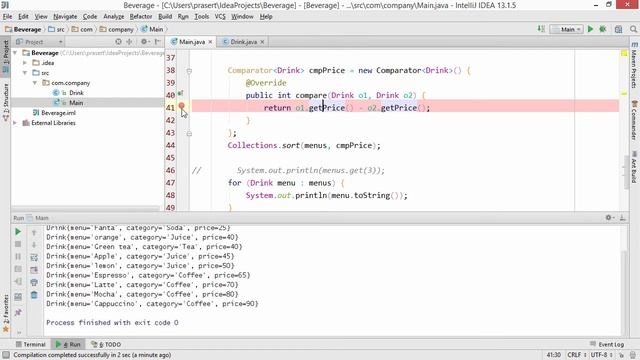Toggle the Maven Projects side panel
The height and width of the screenshot is (360, 640).
634,65
